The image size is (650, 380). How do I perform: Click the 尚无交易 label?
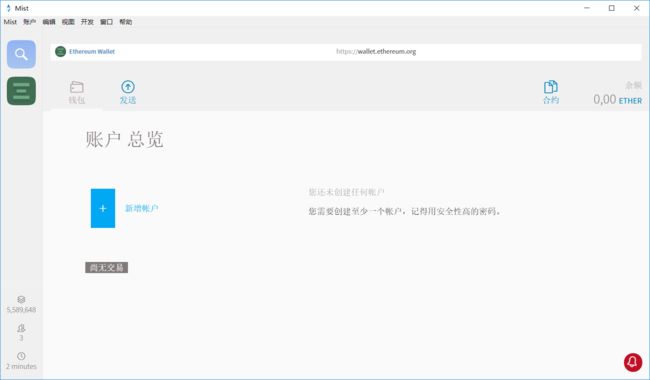pos(107,268)
